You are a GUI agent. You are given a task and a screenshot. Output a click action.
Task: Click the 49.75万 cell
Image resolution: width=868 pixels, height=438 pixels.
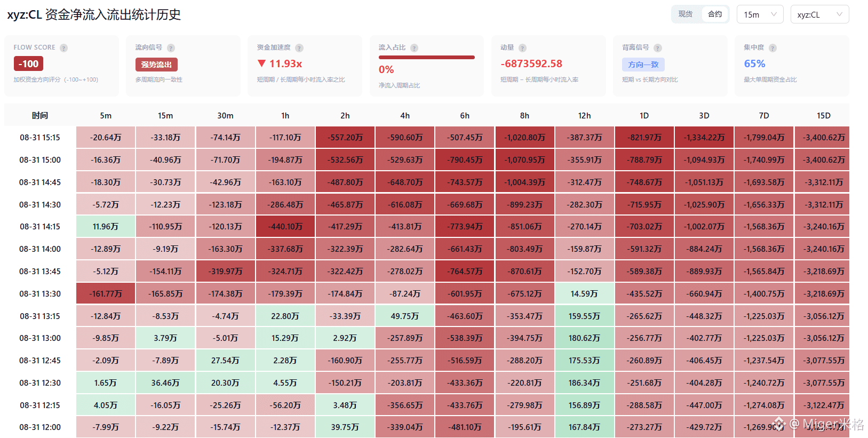click(x=405, y=316)
